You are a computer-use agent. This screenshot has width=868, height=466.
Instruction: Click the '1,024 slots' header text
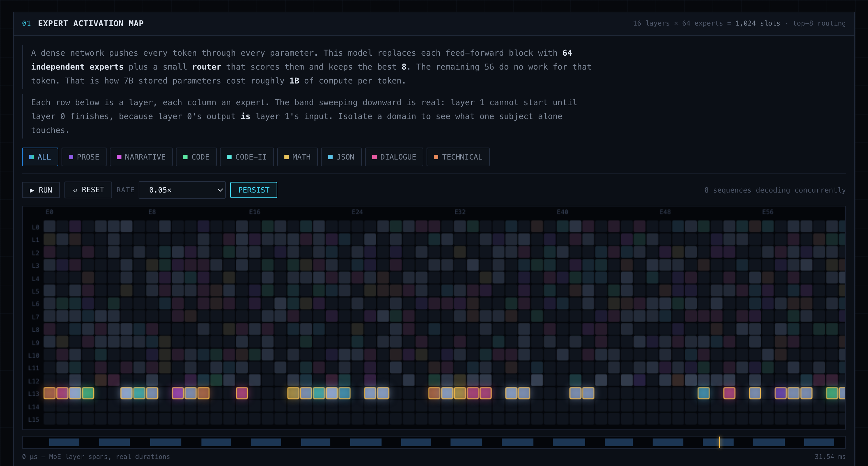pos(758,23)
